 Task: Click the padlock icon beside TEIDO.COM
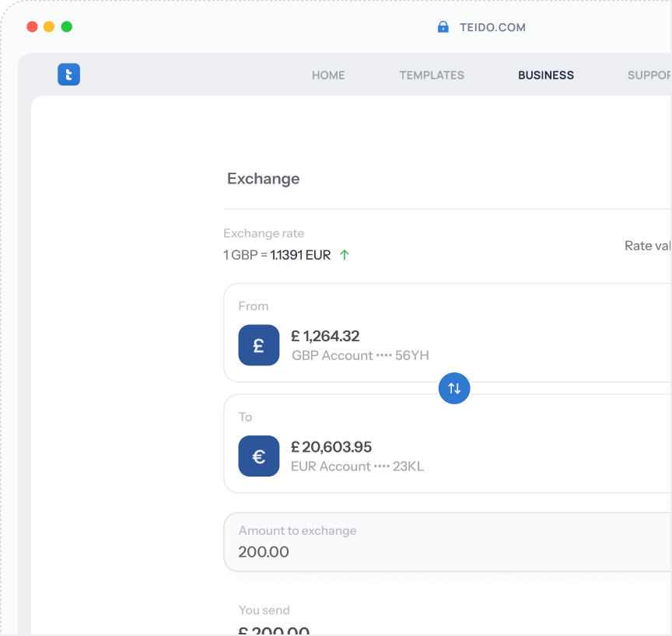coord(443,27)
